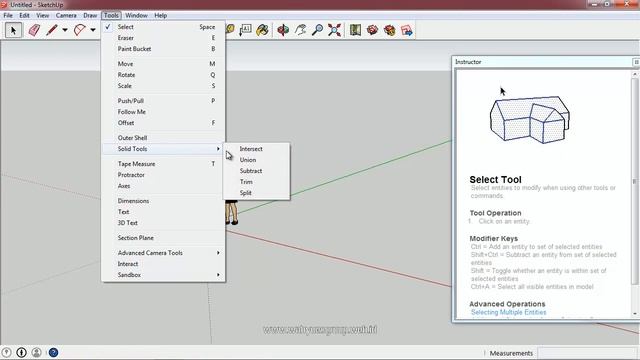This screenshot has height=360, width=640.
Task: Click the Zoom Extents icon
Action: click(334, 30)
